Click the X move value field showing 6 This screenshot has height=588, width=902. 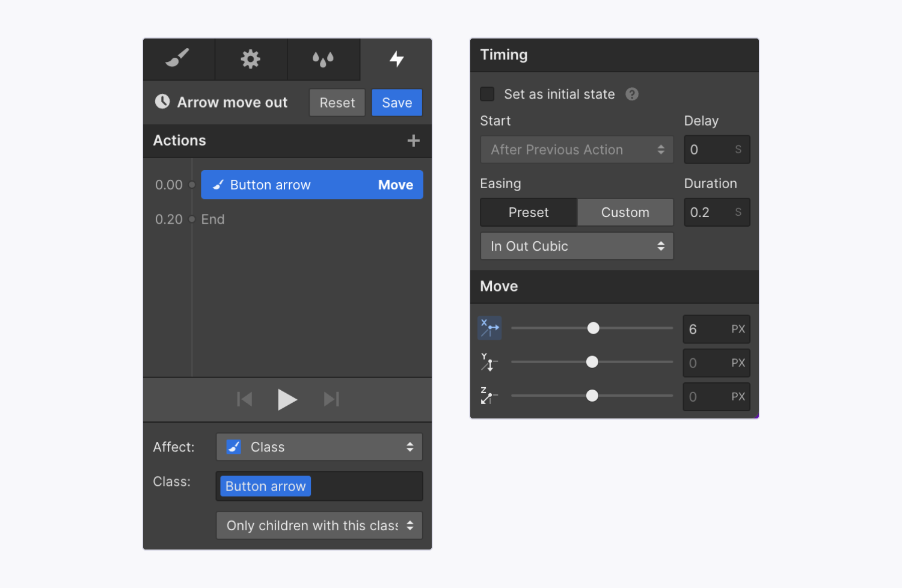717,329
